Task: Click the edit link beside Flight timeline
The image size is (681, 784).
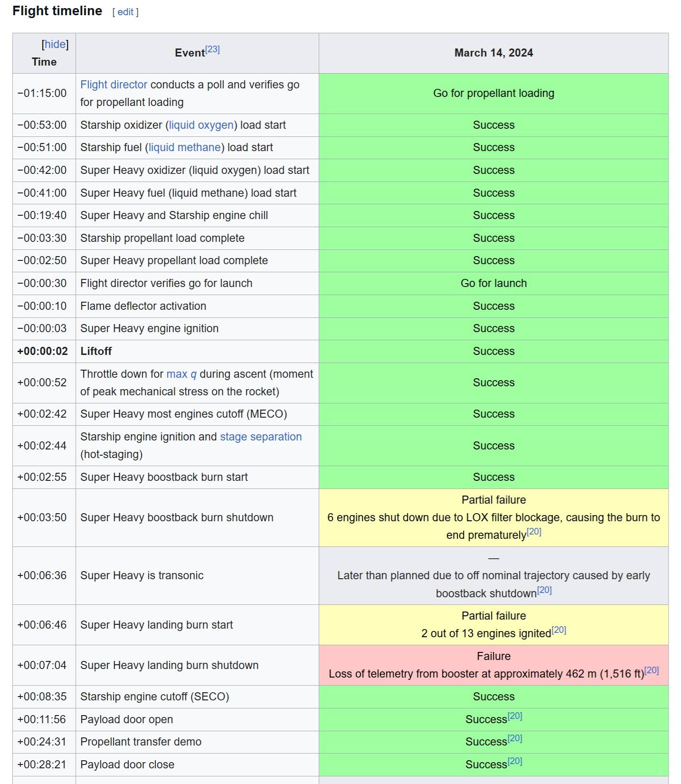Action: pos(125,12)
